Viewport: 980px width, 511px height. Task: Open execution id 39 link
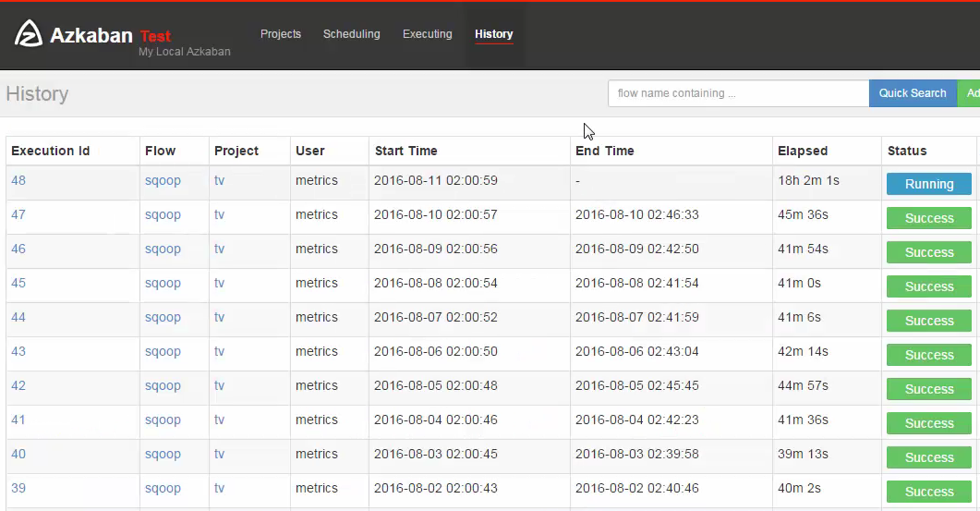(x=18, y=489)
